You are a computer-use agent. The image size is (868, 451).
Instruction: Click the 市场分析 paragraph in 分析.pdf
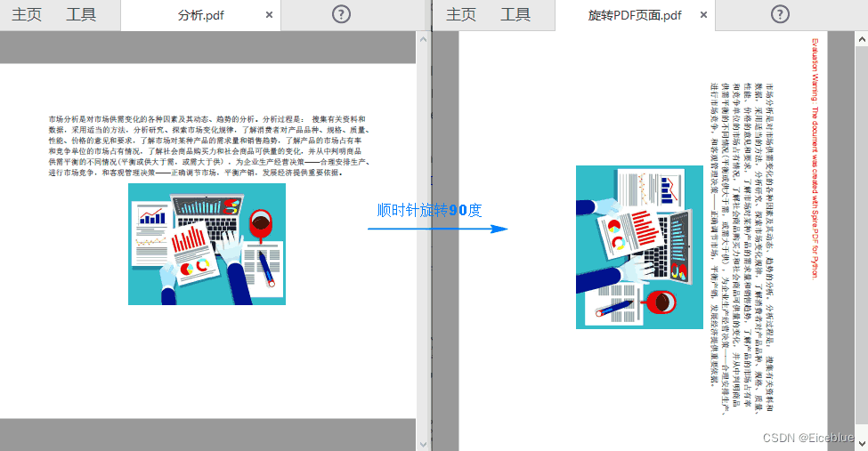pyautogui.click(x=209, y=146)
